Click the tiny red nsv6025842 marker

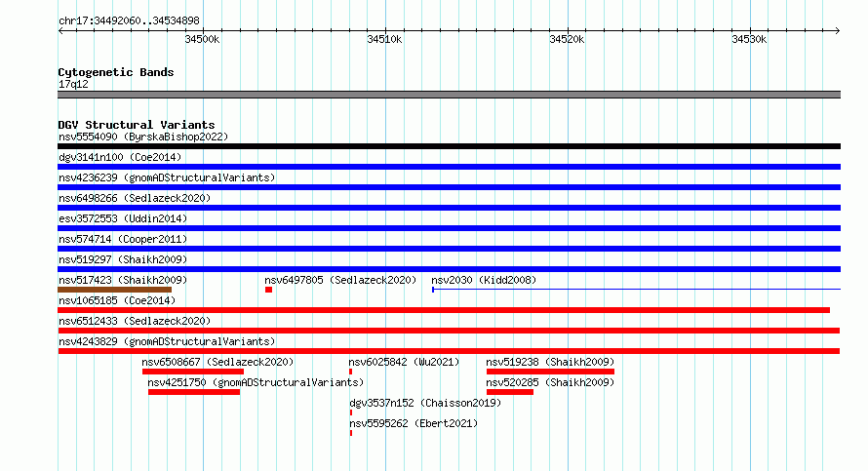350,372
